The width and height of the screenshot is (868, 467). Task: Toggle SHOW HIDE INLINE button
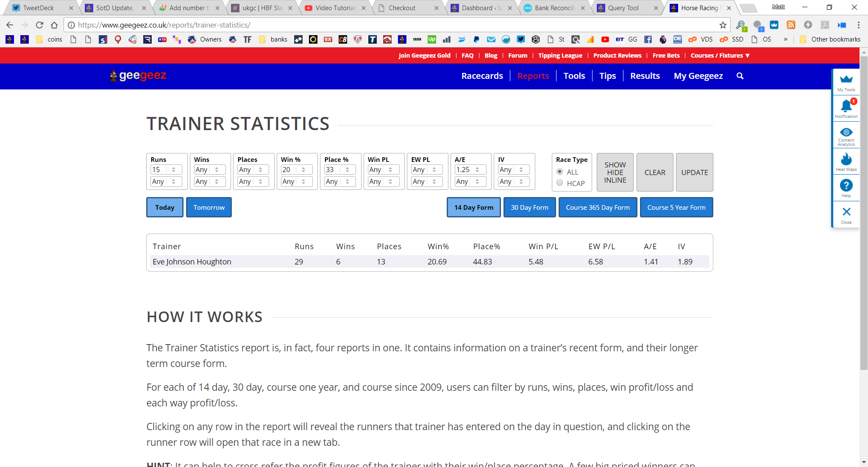615,172
